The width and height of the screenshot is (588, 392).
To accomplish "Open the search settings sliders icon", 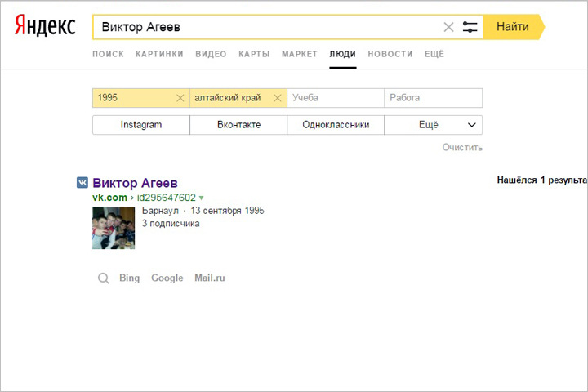I will click(470, 27).
